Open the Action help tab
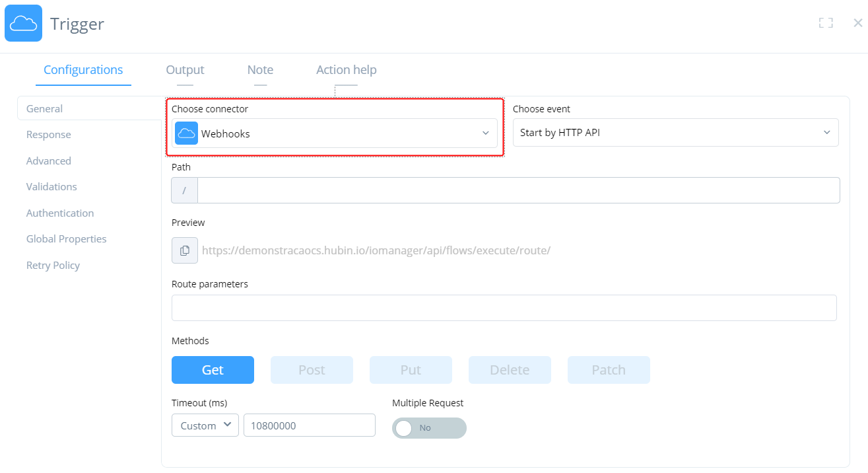868x473 pixels. coord(346,69)
